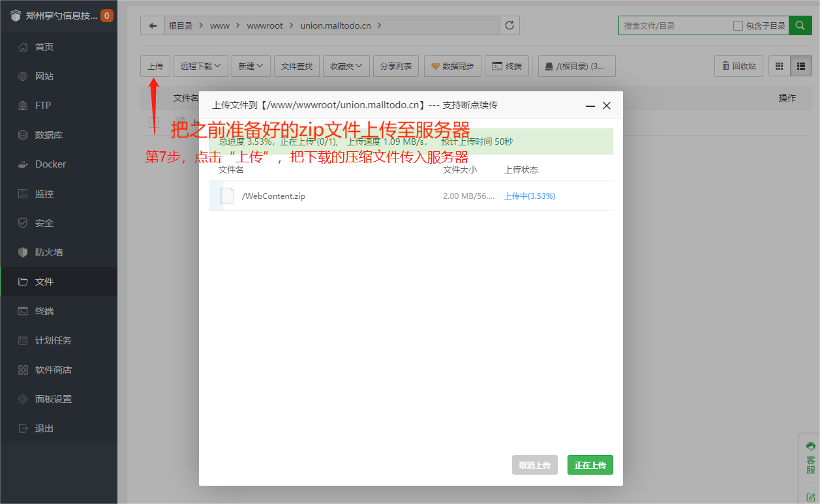
Task: Click the 上传 upload button
Action: [155, 66]
